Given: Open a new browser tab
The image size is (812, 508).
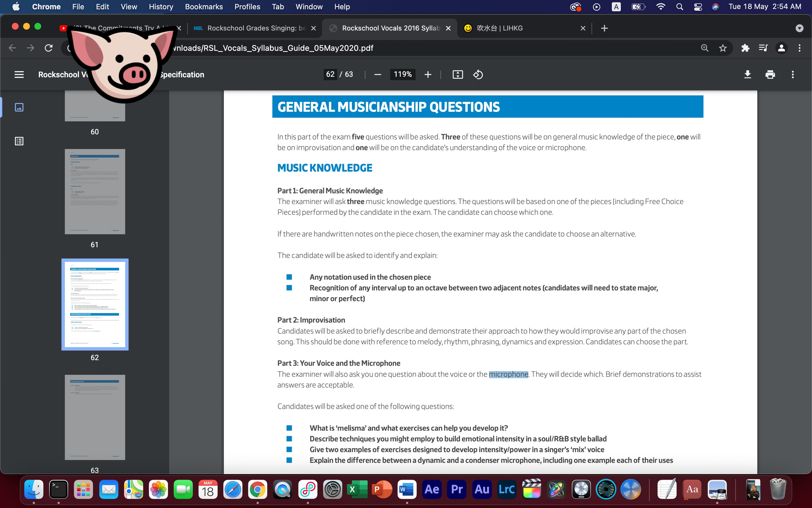Looking at the screenshot, I should point(604,28).
